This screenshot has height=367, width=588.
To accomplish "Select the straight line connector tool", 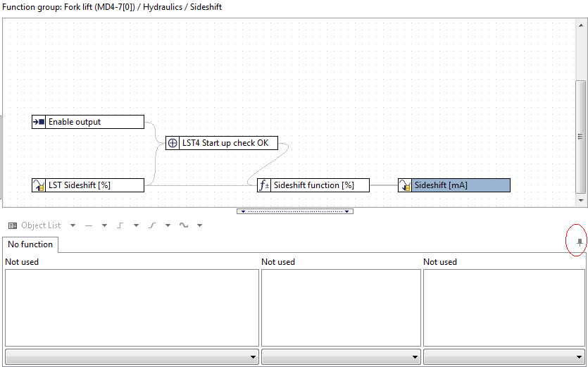I will [x=89, y=225].
